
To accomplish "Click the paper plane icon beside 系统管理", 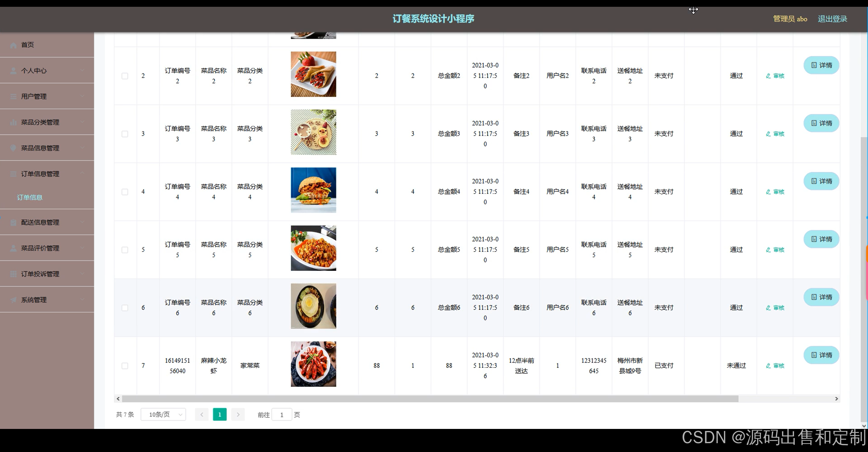I will 13,300.
